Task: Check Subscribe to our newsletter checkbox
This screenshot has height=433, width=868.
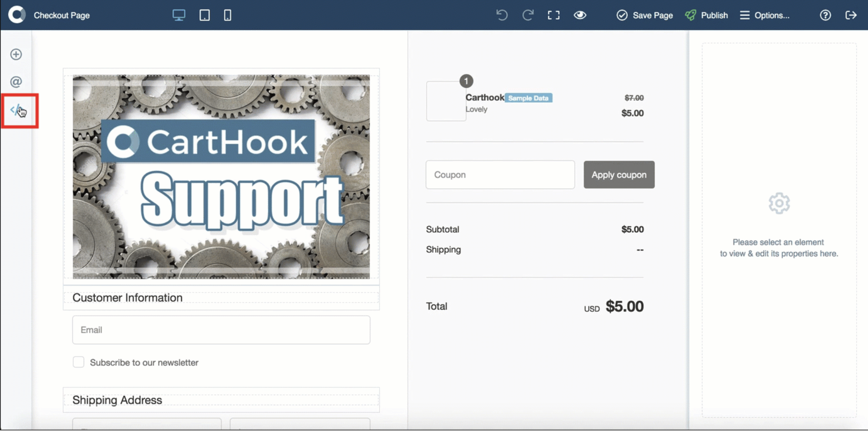Action: pos(79,362)
